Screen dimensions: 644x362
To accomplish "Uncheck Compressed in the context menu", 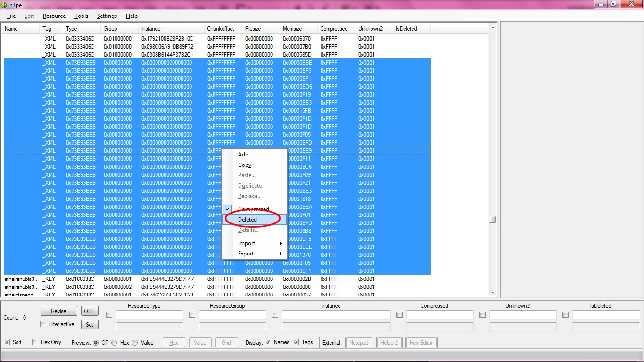I will point(254,209).
